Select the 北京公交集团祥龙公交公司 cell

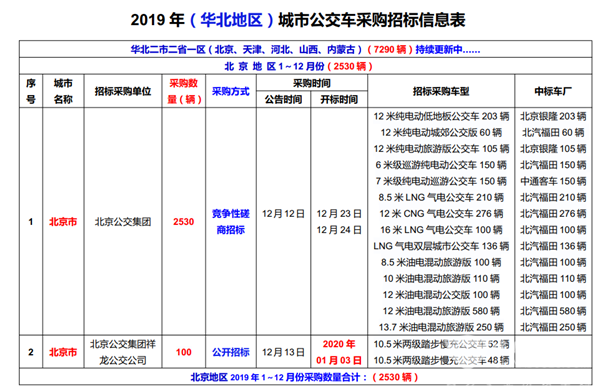(x=123, y=352)
